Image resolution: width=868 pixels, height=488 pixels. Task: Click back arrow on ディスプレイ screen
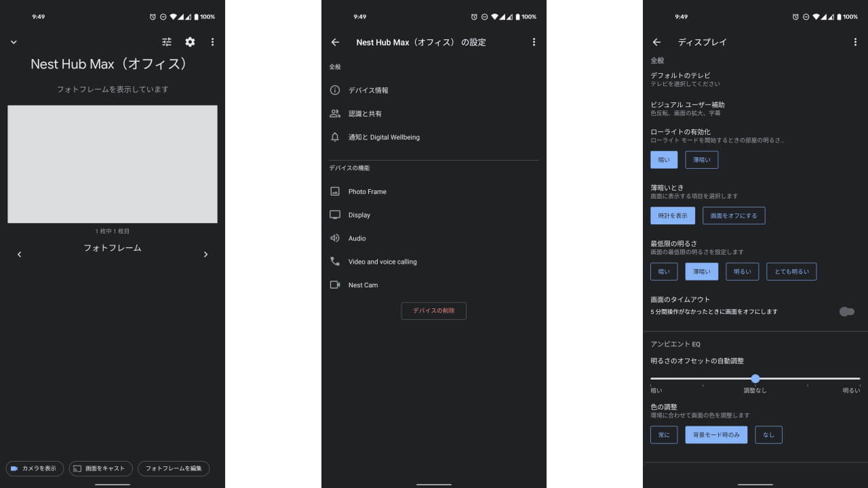(x=656, y=42)
